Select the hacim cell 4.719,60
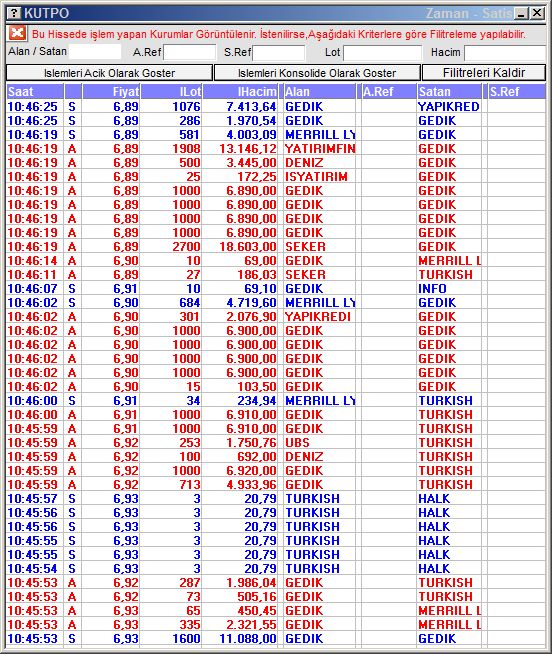Screen dimensions: 552x654 240,302
